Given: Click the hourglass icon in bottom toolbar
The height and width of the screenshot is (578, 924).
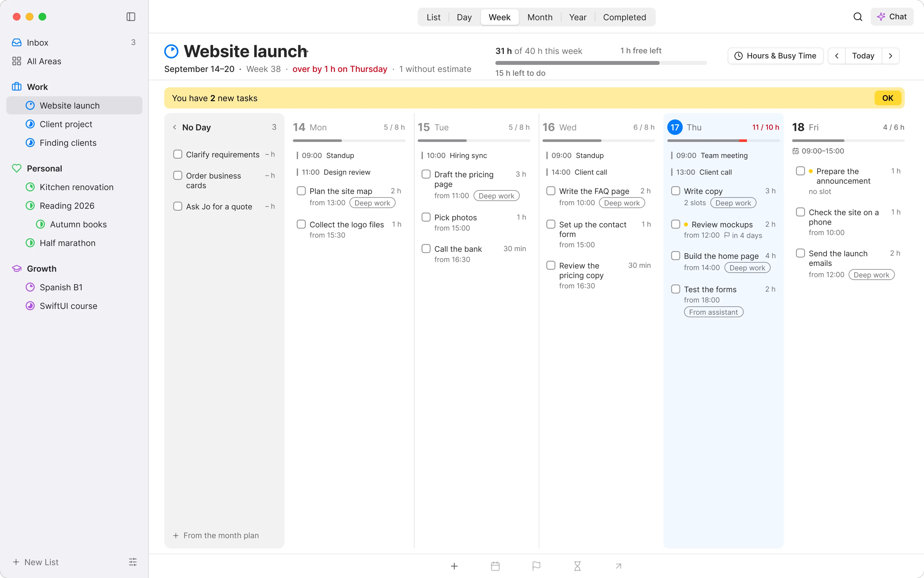Looking at the screenshot, I should (x=577, y=566).
